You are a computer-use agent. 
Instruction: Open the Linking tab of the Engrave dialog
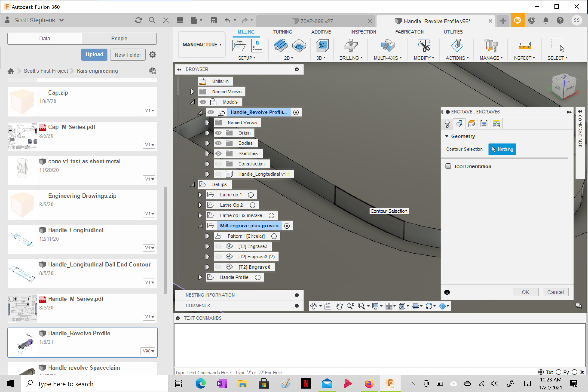(x=496, y=124)
